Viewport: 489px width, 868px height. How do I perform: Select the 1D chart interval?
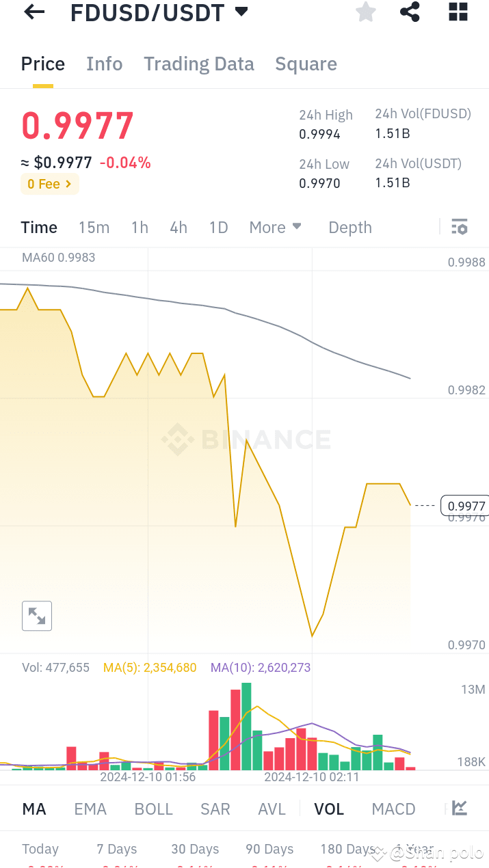[x=218, y=227]
